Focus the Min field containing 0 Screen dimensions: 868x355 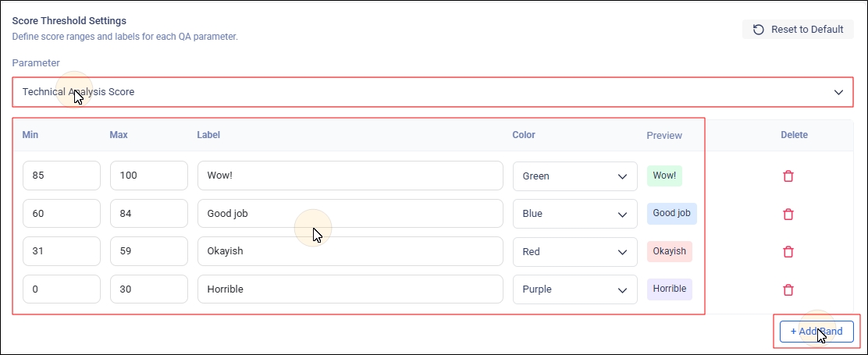click(x=62, y=289)
